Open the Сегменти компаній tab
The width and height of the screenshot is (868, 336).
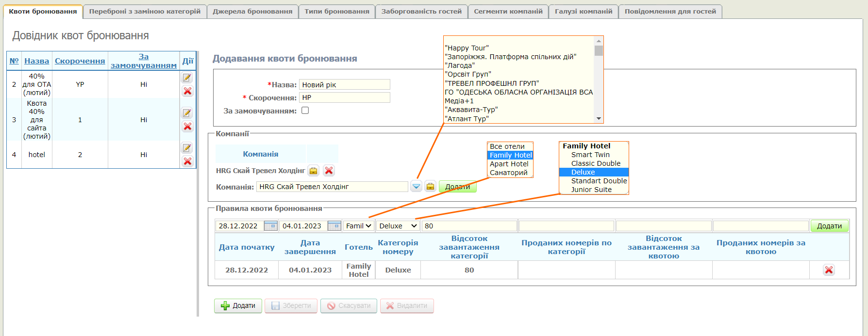pos(508,11)
